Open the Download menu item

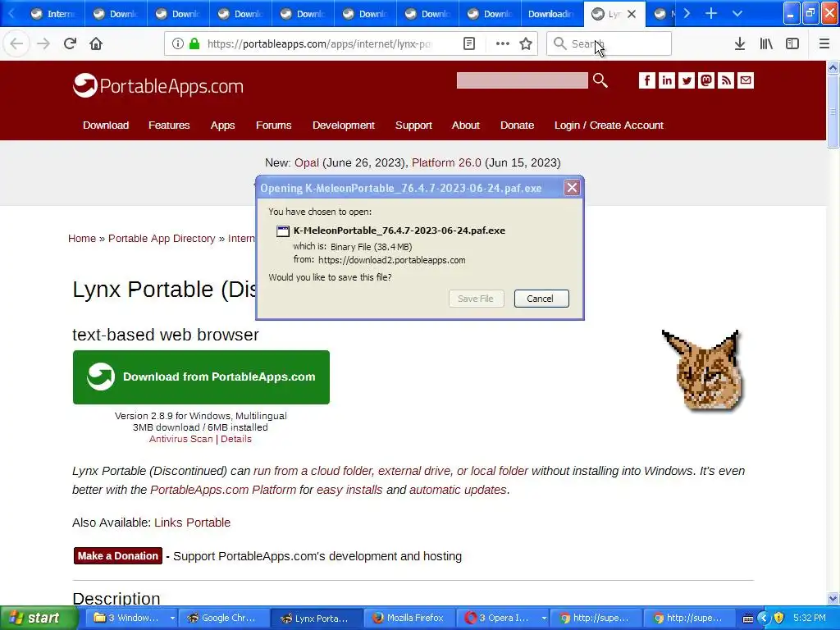click(106, 125)
